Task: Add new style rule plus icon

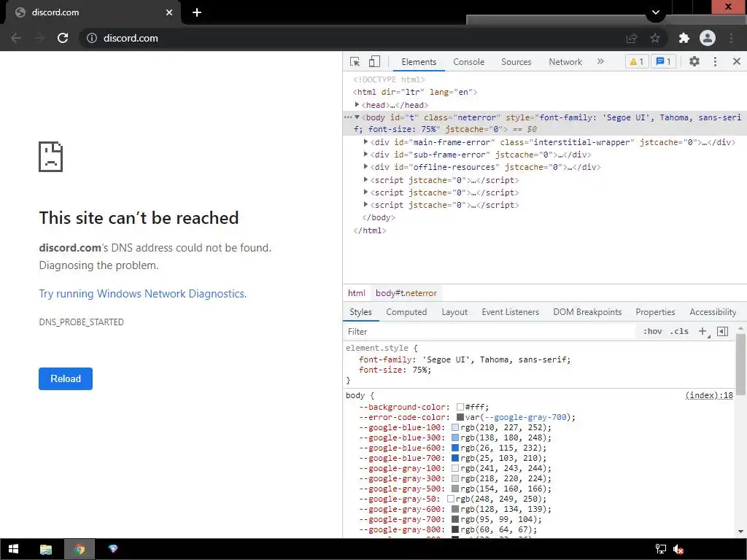Action: 703,332
